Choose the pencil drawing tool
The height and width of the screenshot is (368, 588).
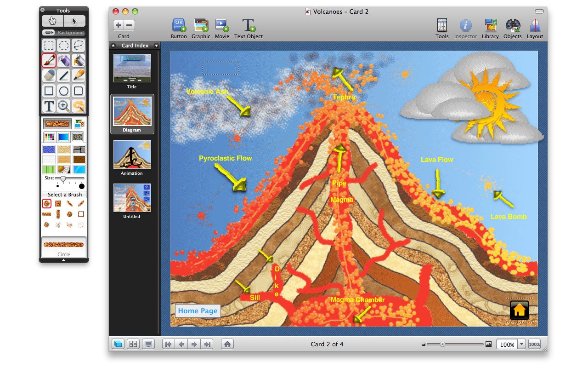tap(79, 75)
